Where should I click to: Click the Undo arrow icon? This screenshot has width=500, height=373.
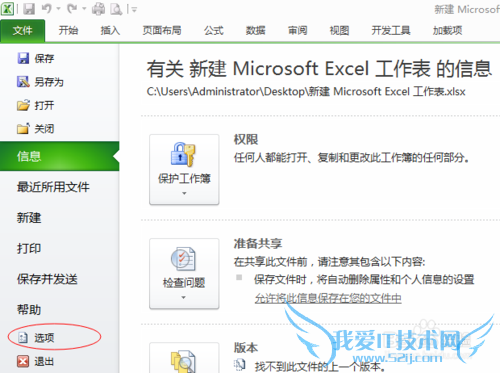[47, 9]
